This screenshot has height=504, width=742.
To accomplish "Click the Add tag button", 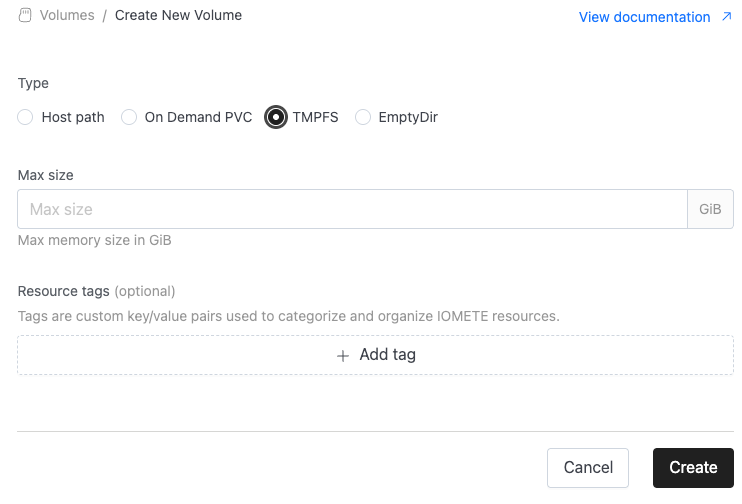I will click(375, 355).
